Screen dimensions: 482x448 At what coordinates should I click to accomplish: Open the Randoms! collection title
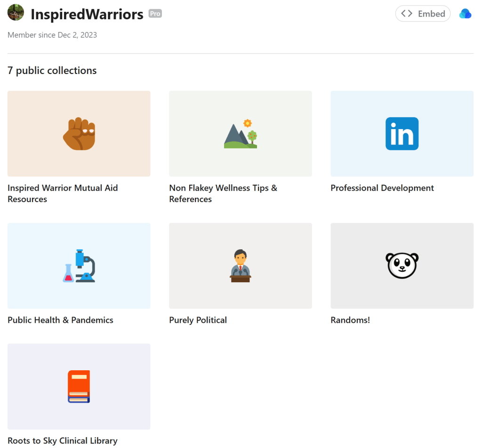pos(350,320)
